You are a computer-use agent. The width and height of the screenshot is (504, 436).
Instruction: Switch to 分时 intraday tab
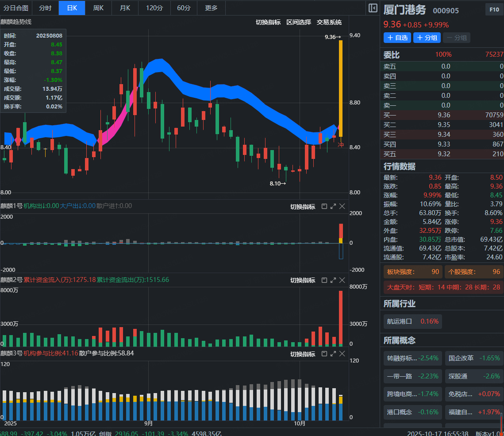[x=45, y=8]
